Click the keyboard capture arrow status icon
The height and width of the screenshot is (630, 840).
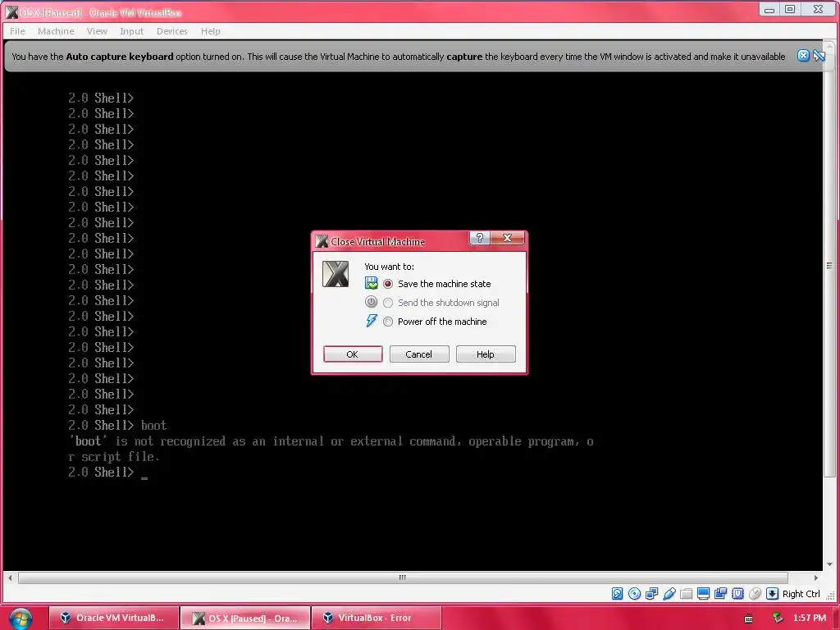pos(772,594)
